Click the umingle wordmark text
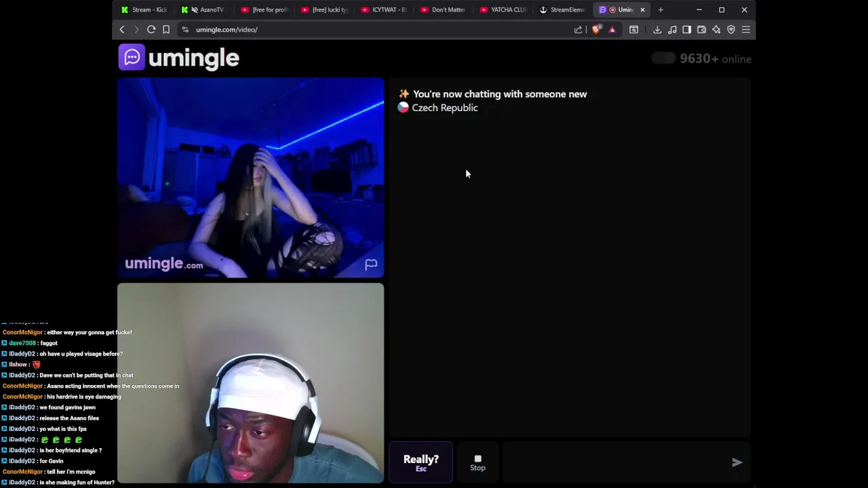 (193, 58)
